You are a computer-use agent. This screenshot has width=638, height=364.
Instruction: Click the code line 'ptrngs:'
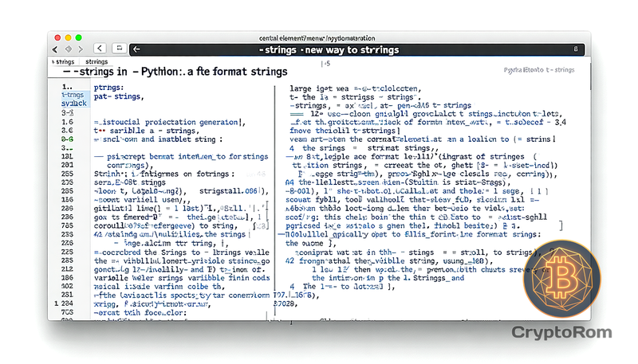point(108,88)
